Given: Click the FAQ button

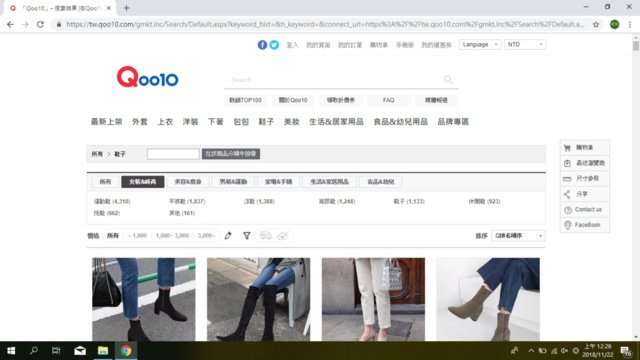Looking at the screenshot, I should point(389,100).
